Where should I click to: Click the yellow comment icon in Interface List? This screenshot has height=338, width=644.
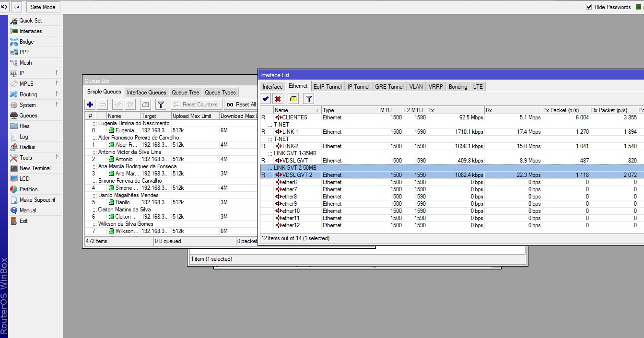tap(293, 99)
